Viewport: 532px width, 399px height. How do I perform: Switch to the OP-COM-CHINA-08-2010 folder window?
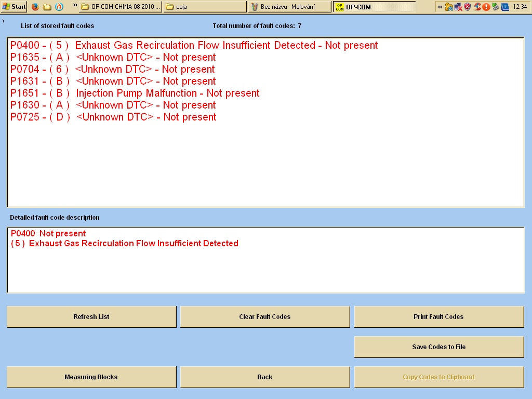pos(121,7)
